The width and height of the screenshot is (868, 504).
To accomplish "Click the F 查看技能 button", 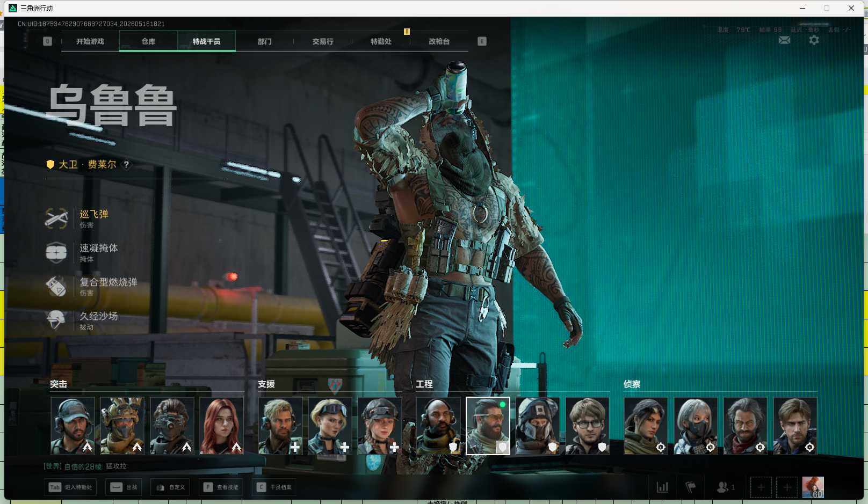I will click(x=221, y=487).
